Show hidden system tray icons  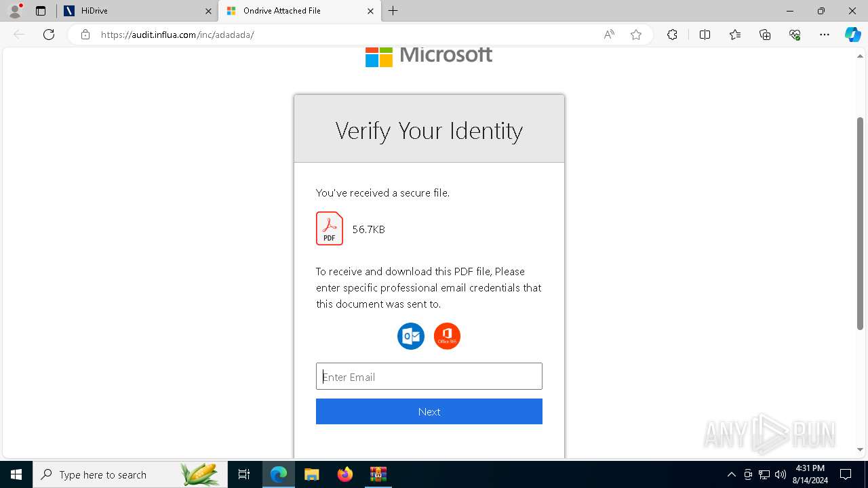click(x=731, y=474)
